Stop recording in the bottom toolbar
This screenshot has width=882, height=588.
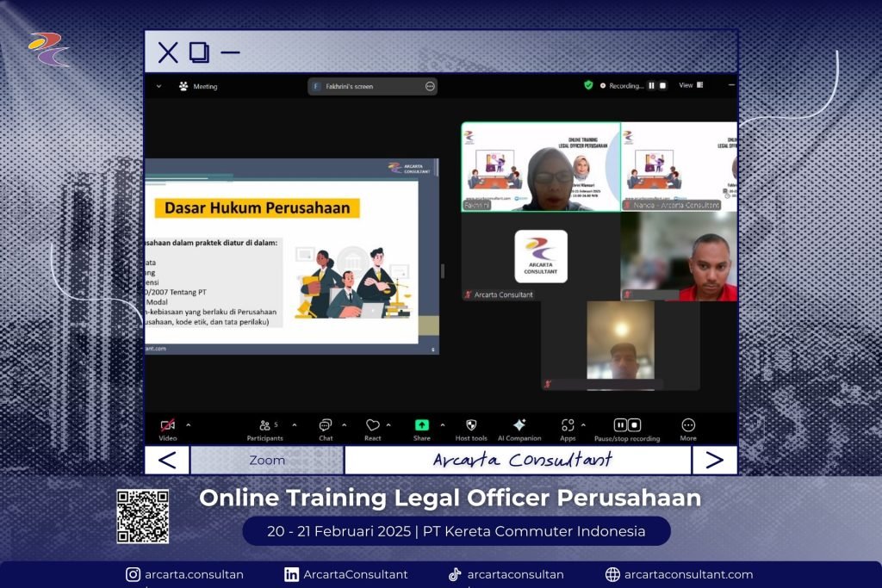click(x=635, y=424)
